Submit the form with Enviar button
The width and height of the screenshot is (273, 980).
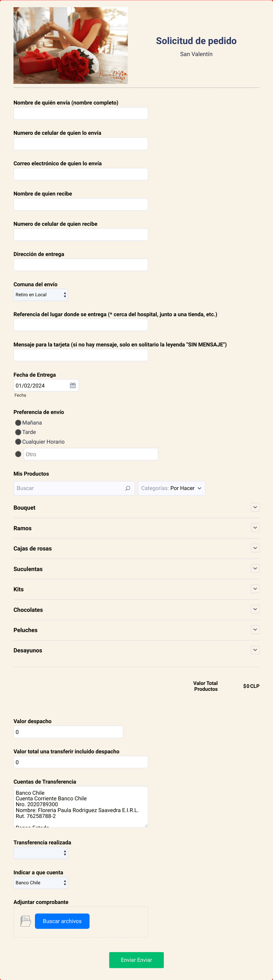[x=136, y=960]
